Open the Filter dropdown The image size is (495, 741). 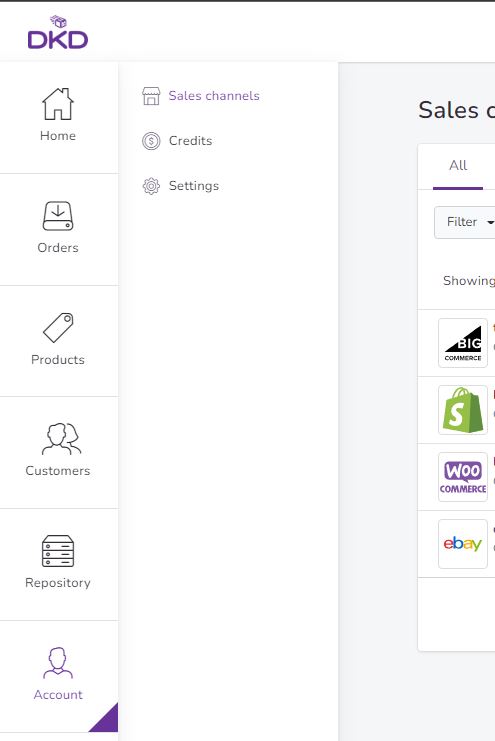465,222
